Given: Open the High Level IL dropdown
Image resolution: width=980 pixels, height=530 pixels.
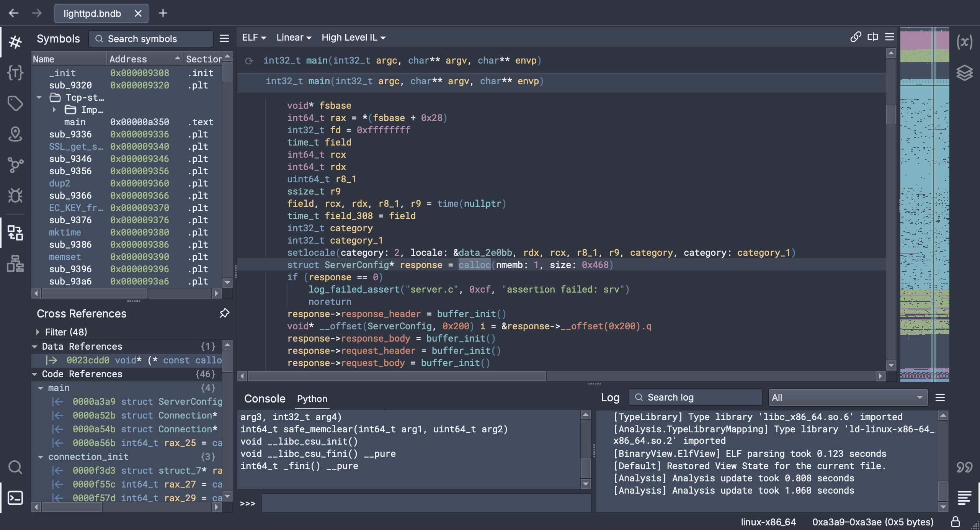Looking at the screenshot, I should (353, 38).
